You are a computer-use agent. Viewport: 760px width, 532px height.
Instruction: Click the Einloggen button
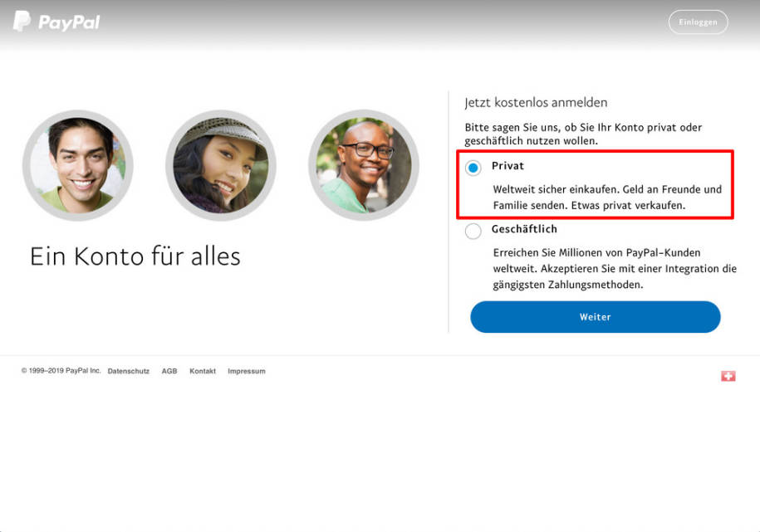pos(698,22)
